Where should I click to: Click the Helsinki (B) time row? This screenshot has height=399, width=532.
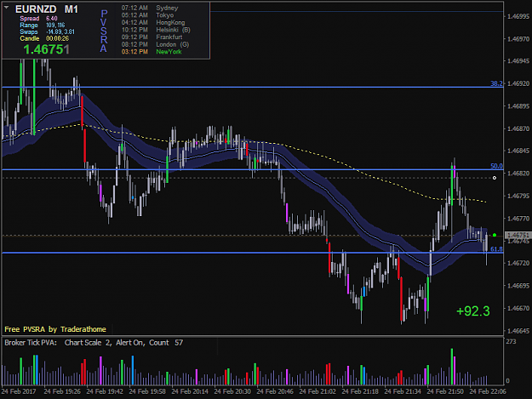[156, 30]
